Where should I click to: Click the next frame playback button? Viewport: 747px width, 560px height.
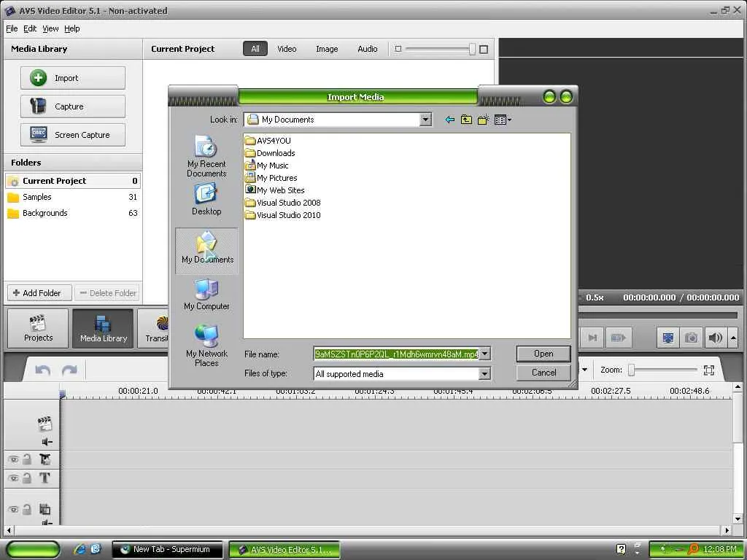pos(592,338)
